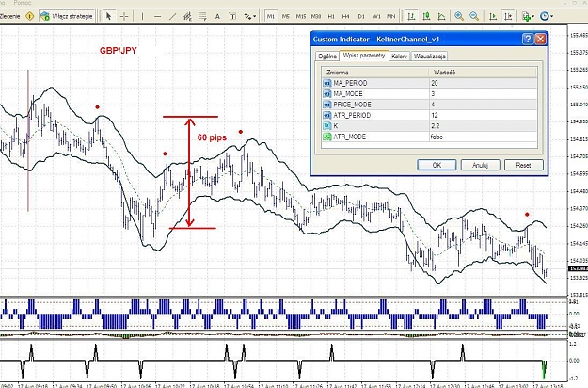Click the Anuluj button
The width and height of the screenshot is (588, 388).
[480, 165]
